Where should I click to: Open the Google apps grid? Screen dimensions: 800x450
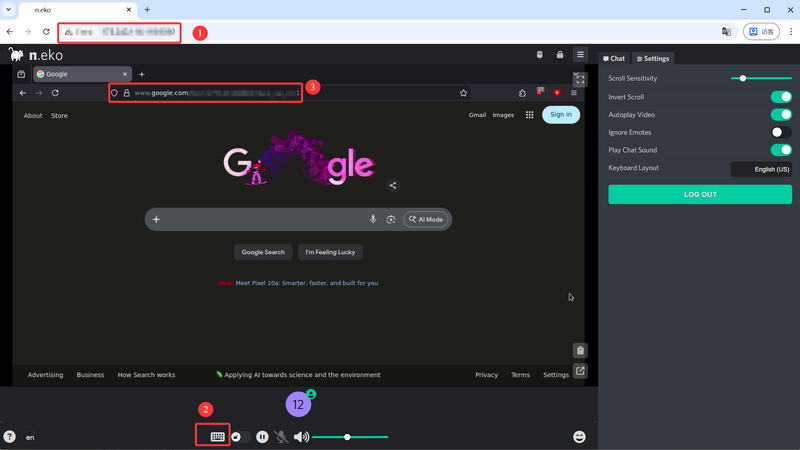(x=530, y=115)
